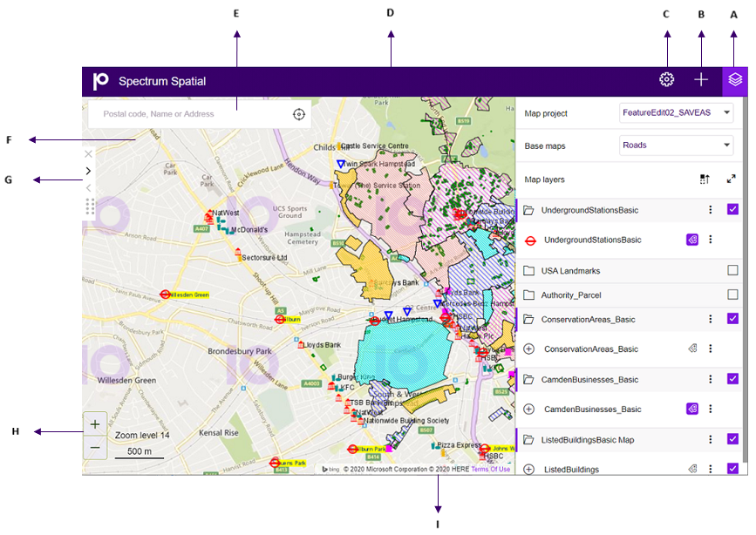Viewport: 756px width, 535px height.
Task: Click the reorder layers icon
Action: point(705,179)
